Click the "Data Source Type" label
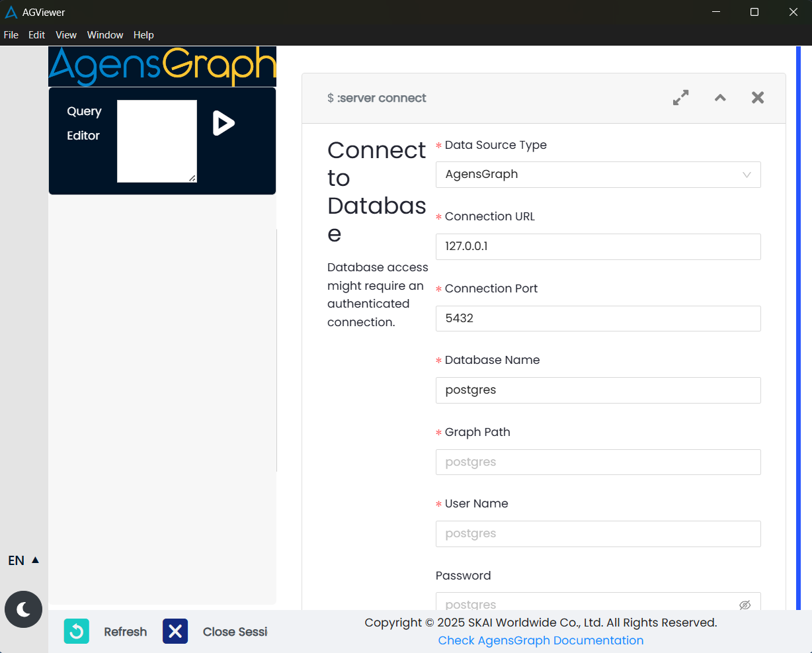Image resolution: width=812 pixels, height=653 pixels. (496, 145)
